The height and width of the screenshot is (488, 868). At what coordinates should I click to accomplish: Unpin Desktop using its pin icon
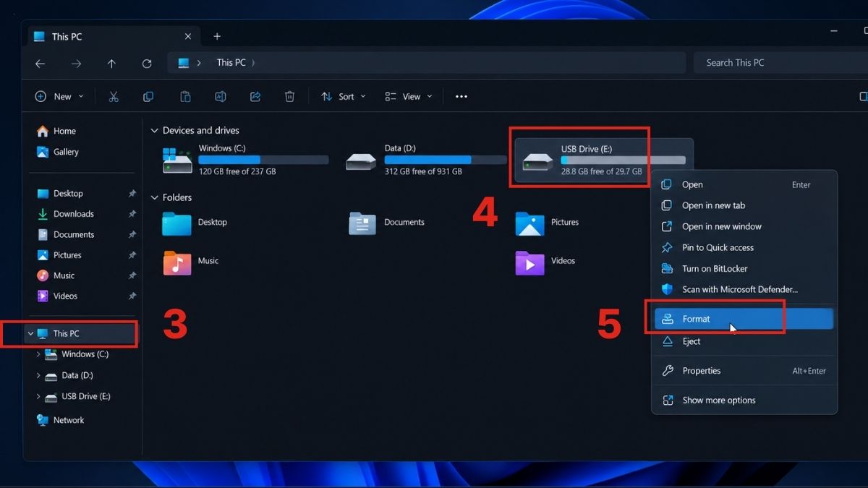(132, 194)
